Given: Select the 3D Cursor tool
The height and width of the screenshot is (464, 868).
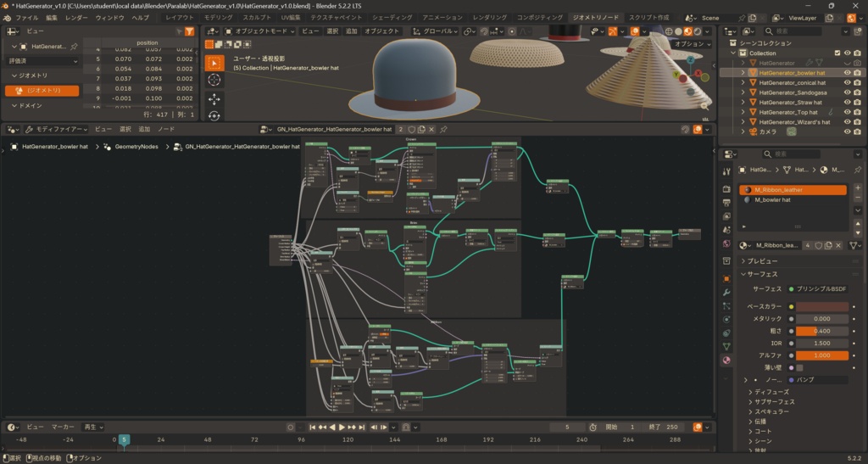Looking at the screenshot, I should tap(214, 80).
